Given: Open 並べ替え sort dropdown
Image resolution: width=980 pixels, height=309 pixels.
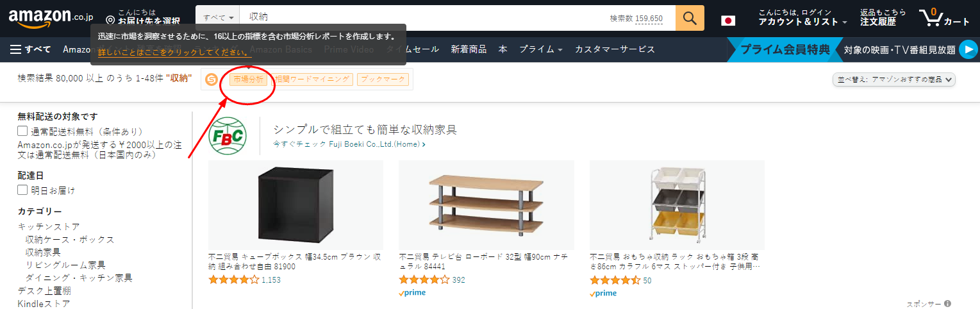Looking at the screenshot, I should click(894, 79).
